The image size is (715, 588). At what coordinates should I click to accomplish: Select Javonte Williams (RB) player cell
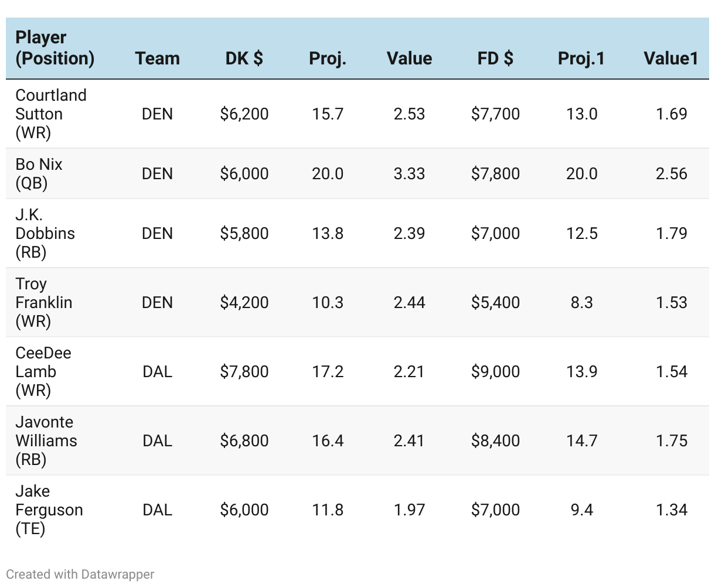pyautogui.click(x=46, y=440)
